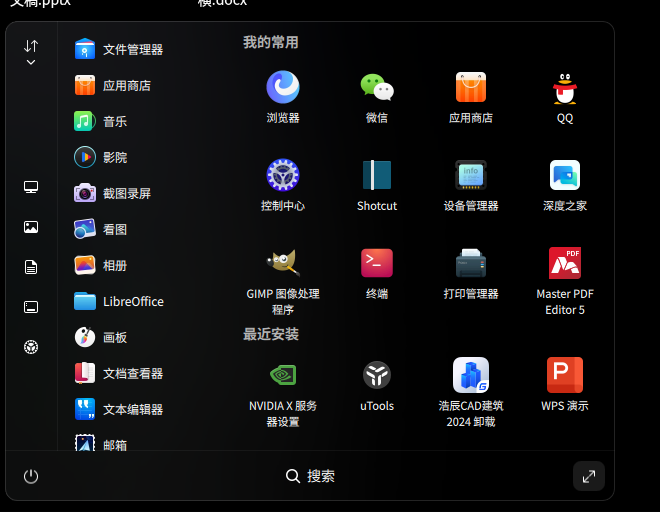Click 浩辰CAD建筑 2024 卸载
The width and height of the screenshot is (660, 512).
(471, 392)
